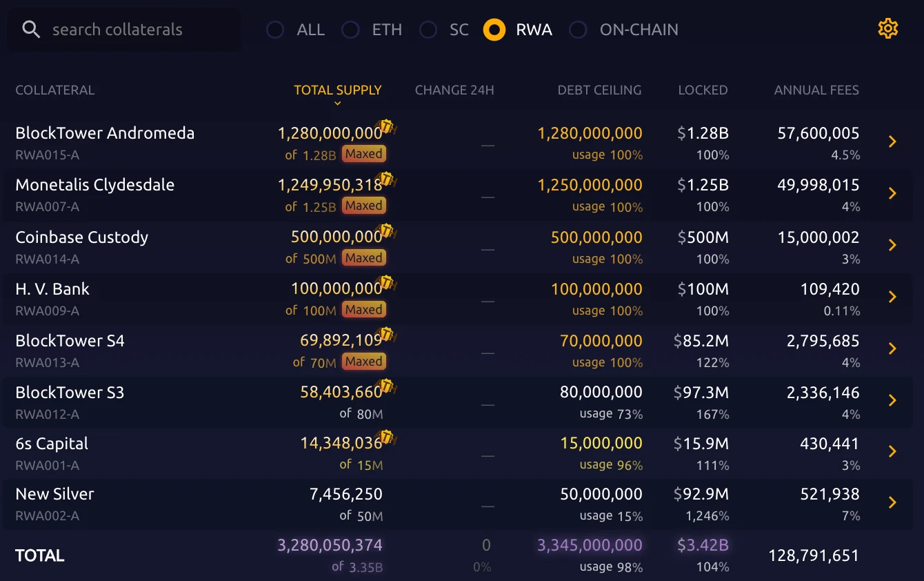Open the settings gear icon

887,29
